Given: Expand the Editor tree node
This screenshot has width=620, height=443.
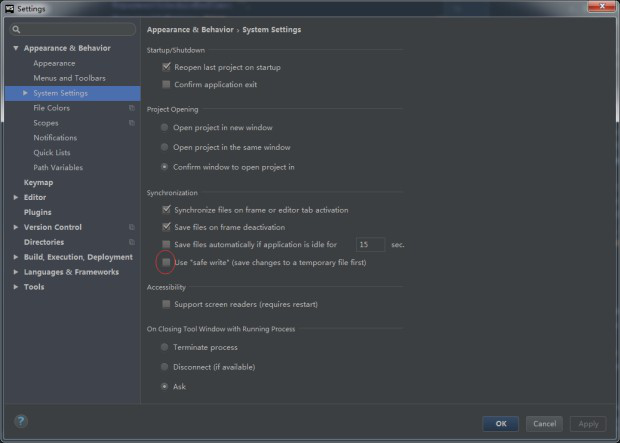Looking at the screenshot, I should click(16, 197).
